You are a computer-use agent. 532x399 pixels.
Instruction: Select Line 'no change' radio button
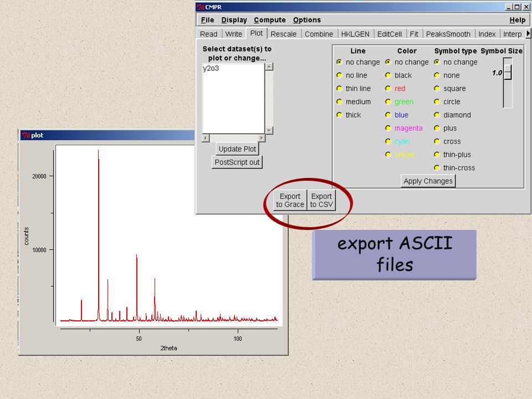tap(339, 62)
